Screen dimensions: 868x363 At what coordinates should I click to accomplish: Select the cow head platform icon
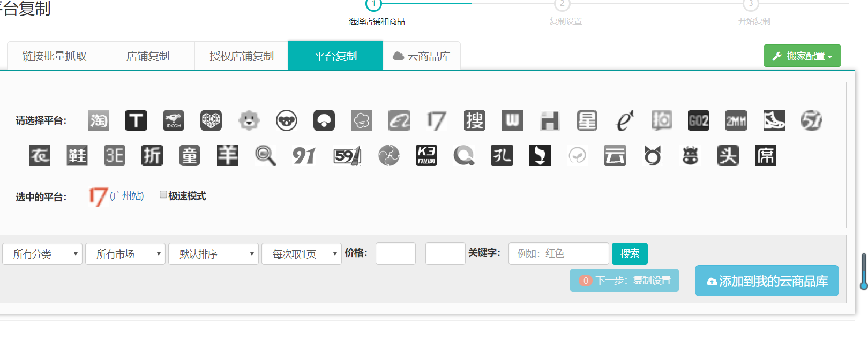pos(690,155)
